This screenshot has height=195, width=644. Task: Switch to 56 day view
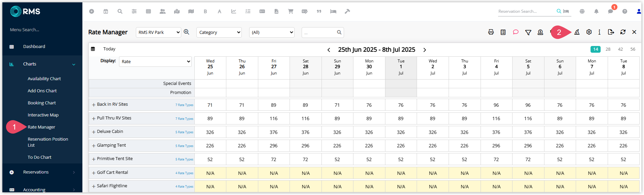point(633,49)
